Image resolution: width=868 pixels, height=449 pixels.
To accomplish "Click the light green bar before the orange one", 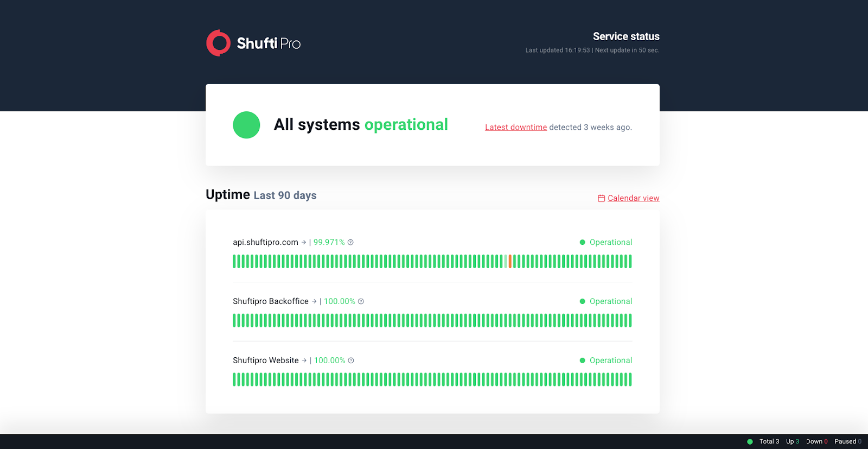I will pos(506,261).
